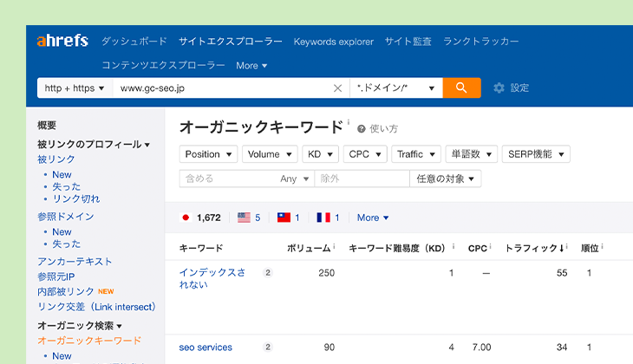Open 失った under 被リンク
This screenshot has width=633, height=364.
click(67, 187)
